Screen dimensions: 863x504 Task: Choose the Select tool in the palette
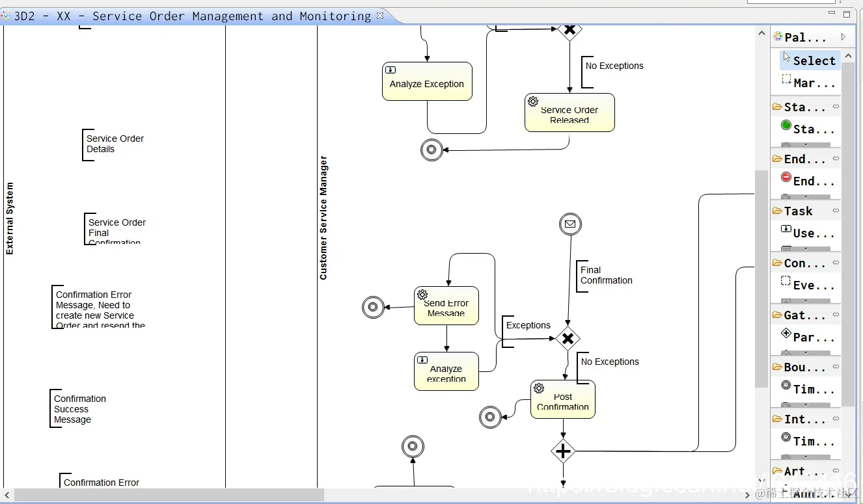[x=810, y=60]
